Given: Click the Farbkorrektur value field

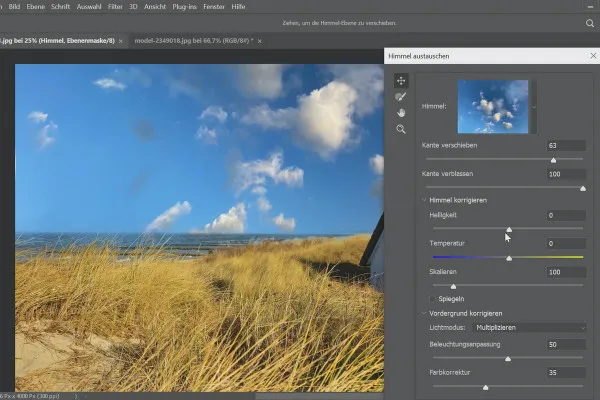Looking at the screenshot, I should [x=566, y=372].
